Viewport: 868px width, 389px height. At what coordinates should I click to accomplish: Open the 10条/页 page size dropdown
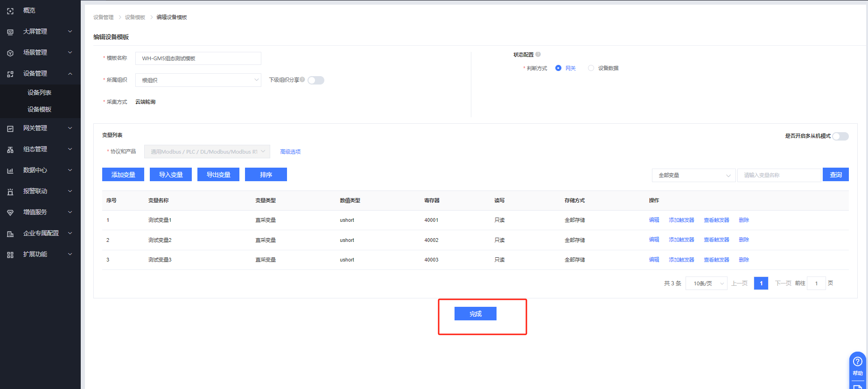(706, 283)
